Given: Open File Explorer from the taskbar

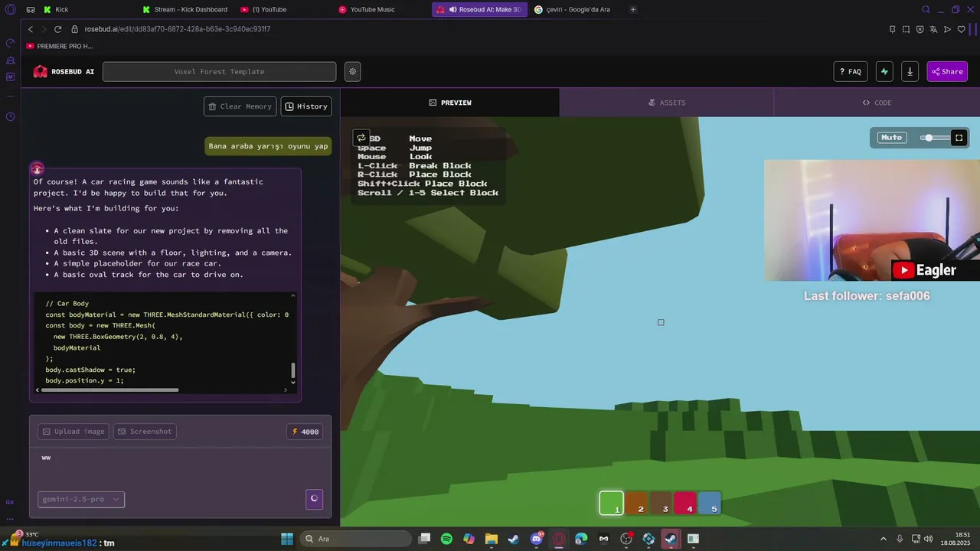Looking at the screenshot, I should 491,539.
